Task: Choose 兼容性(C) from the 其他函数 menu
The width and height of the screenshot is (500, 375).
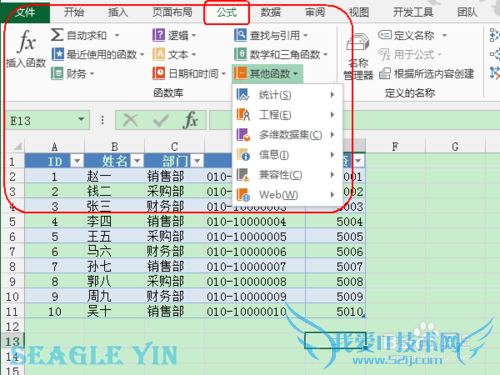Action: tap(287, 175)
